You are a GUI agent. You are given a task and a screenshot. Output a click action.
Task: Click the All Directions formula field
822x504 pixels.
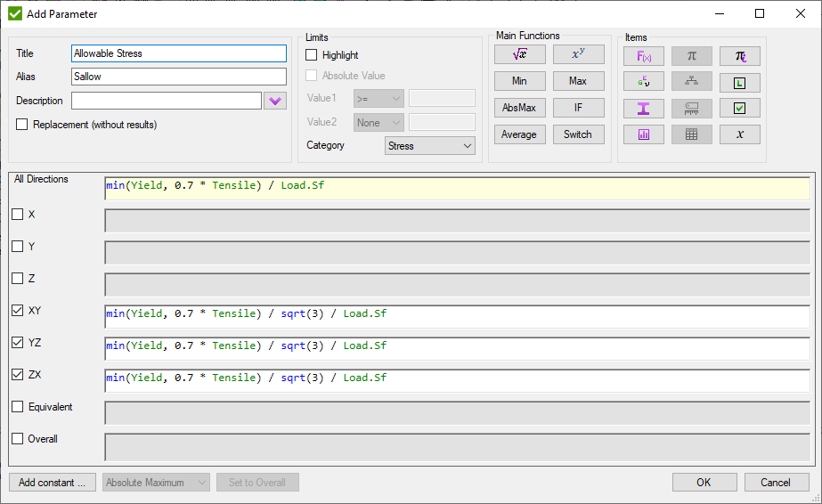click(456, 188)
